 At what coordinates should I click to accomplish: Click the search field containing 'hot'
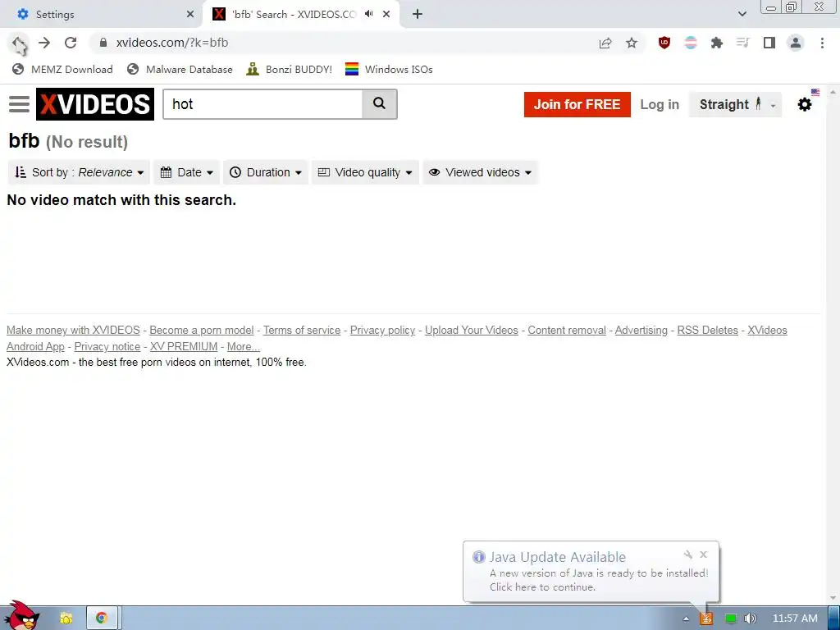pos(263,104)
